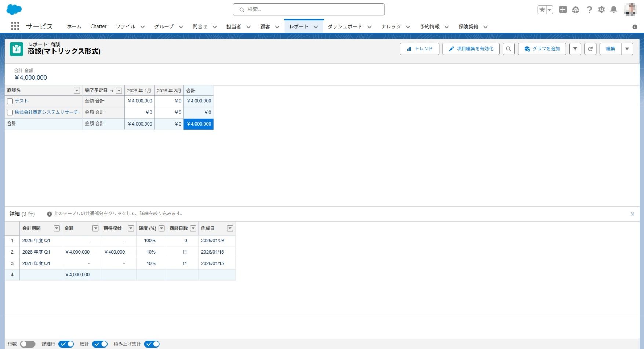Check the テスト row checkbox
The height and width of the screenshot is (349, 644).
pyautogui.click(x=10, y=101)
